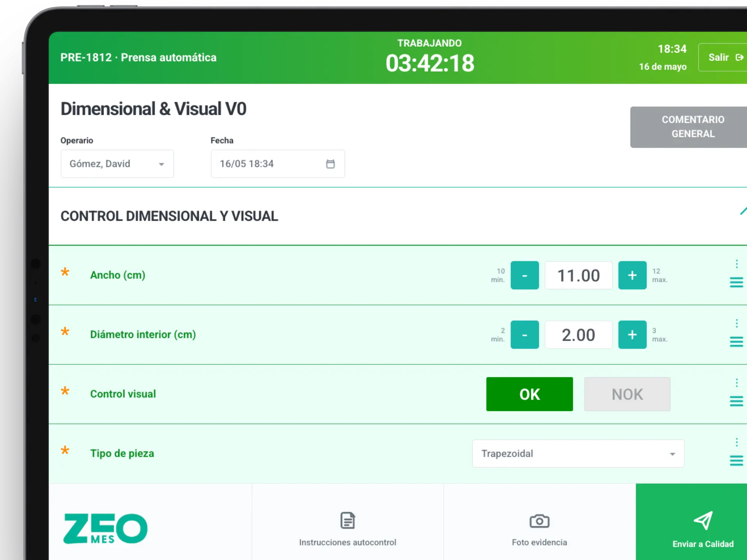Increase Diámetro interior with plus button
The height and width of the screenshot is (560, 747).
632,334
